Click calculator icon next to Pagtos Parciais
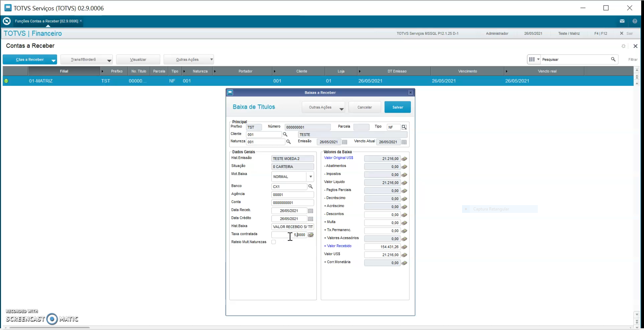The image size is (644, 330). point(404,191)
